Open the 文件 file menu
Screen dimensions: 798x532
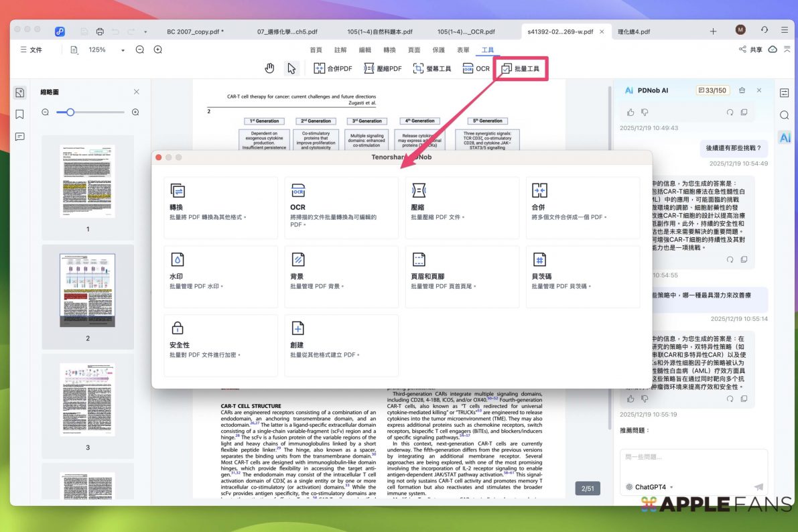[x=31, y=50]
